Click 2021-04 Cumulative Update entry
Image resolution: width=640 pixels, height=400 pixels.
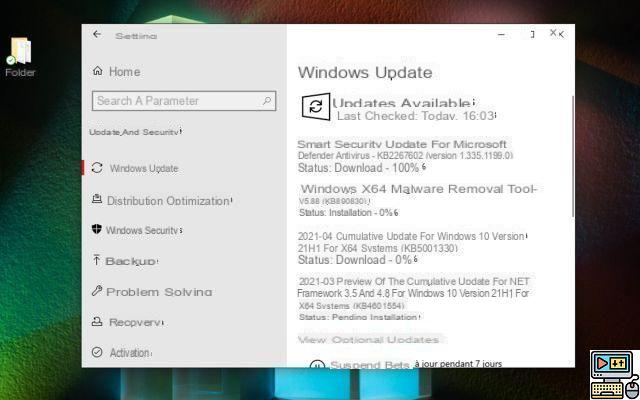pyautogui.click(x=411, y=242)
